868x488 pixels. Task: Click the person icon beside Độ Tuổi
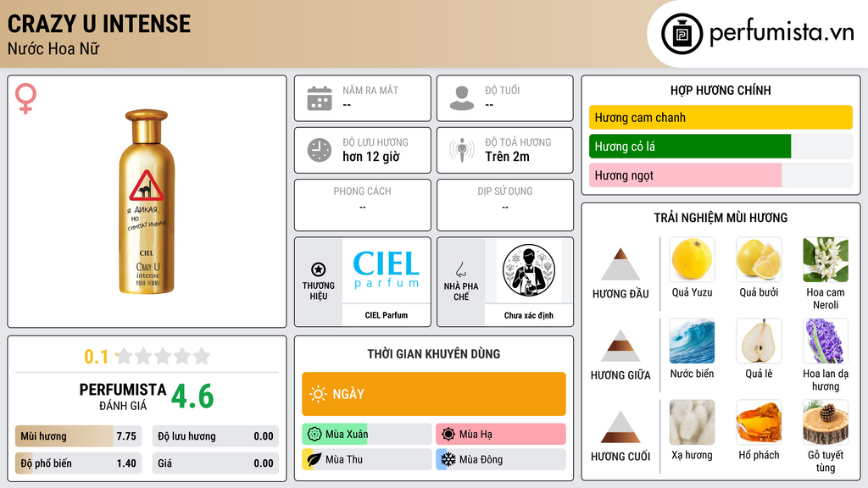(462, 98)
